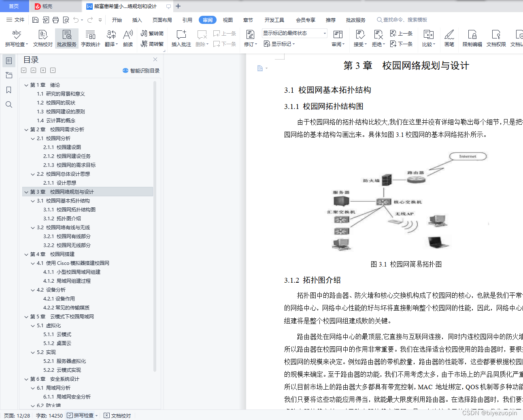
Task: Reject the change (拒绝)
Action: pos(378,38)
